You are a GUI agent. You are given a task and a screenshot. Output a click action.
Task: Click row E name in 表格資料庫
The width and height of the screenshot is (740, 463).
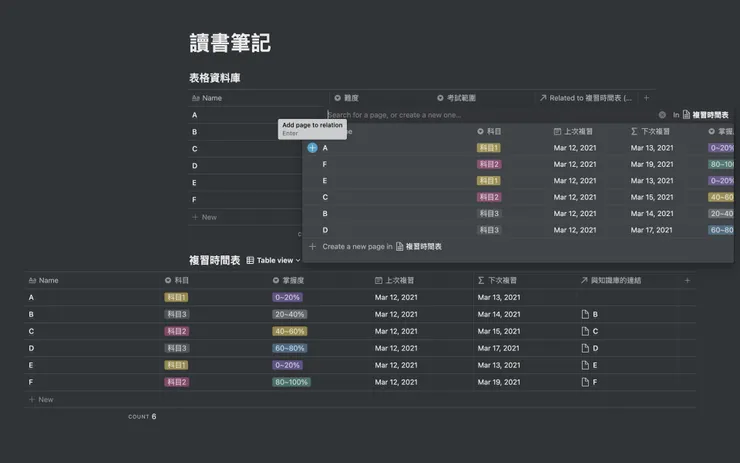pos(194,183)
